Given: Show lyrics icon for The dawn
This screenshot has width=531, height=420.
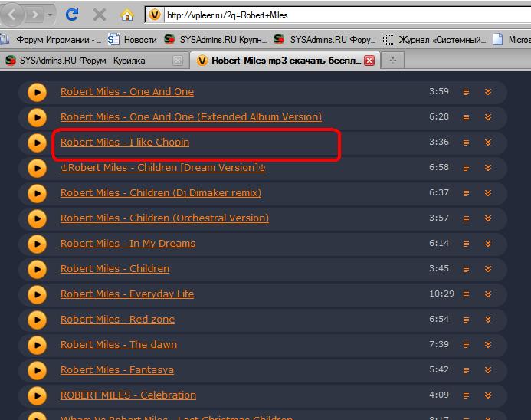Looking at the screenshot, I should tap(466, 345).
